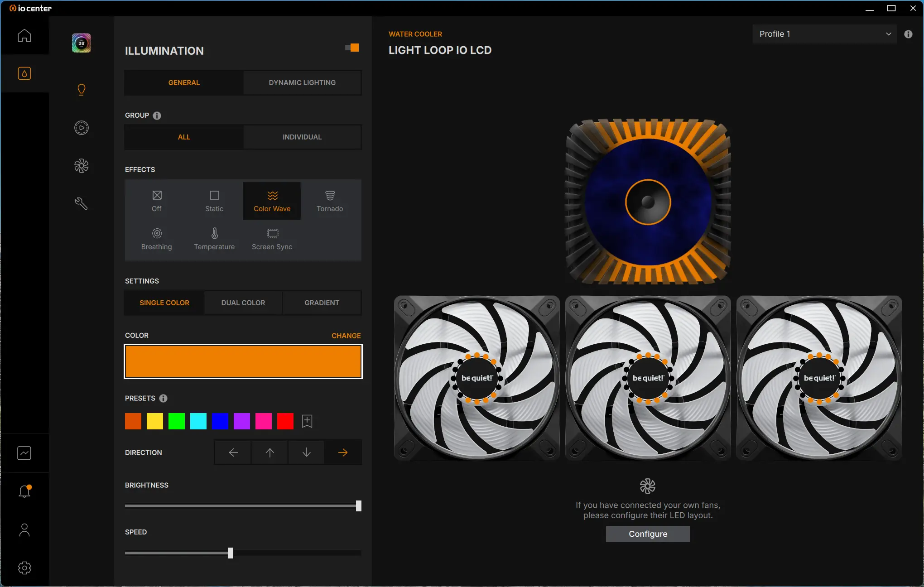Open the Profile 1 dropdown
This screenshot has height=587, width=924.
(824, 34)
